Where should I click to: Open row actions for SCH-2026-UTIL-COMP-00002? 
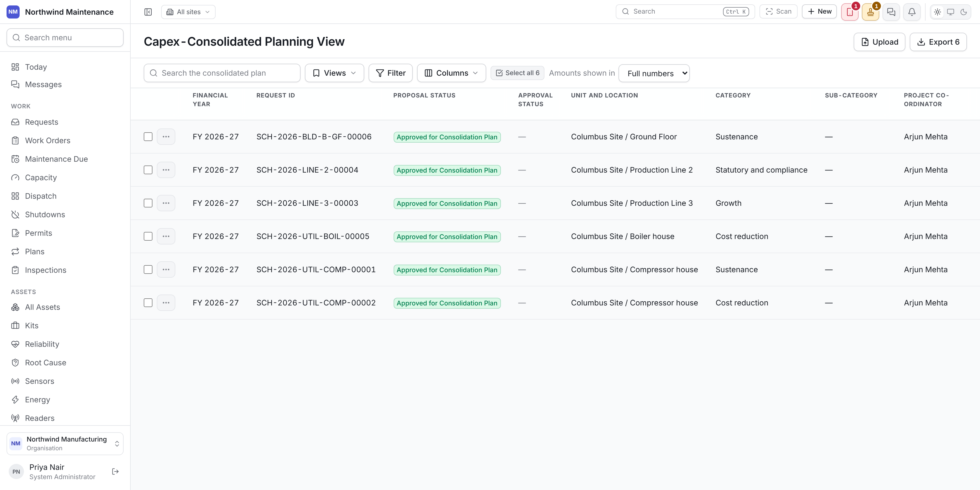166,302
